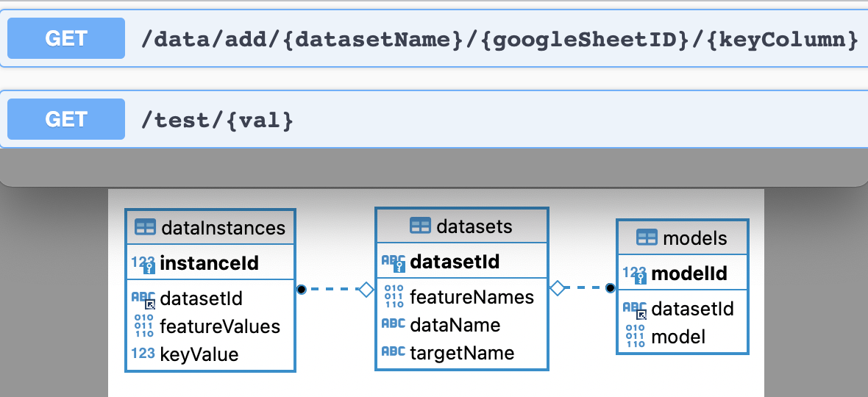Click the models datasetId foreign key icon
Viewport: 868px width, 397px height.
point(635,310)
